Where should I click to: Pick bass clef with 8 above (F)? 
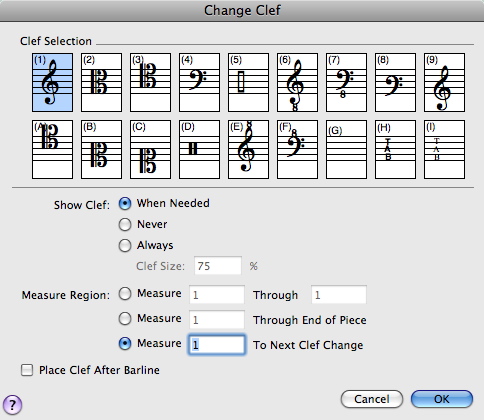(297, 150)
